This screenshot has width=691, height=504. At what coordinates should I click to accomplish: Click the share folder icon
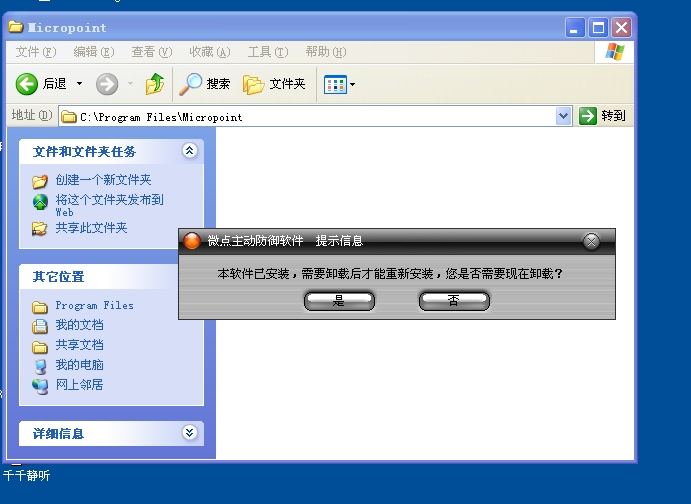click(x=39, y=229)
